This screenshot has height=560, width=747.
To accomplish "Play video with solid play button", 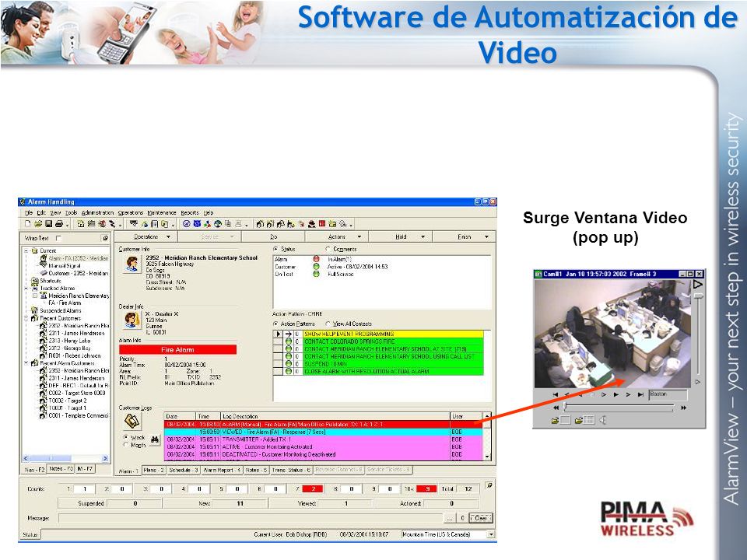I will pyautogui.click(x=616, y=395).
